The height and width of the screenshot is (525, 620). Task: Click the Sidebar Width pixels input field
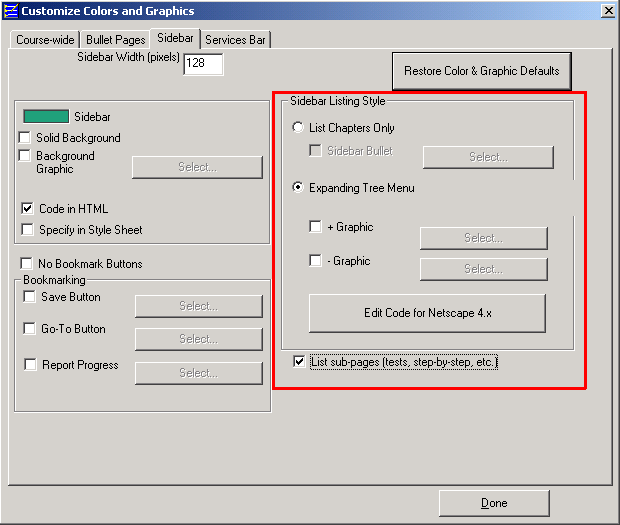click(203, 64)
